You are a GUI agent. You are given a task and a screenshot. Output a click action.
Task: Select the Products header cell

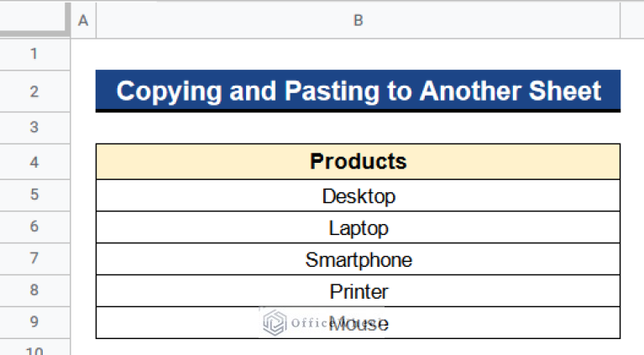358,162
